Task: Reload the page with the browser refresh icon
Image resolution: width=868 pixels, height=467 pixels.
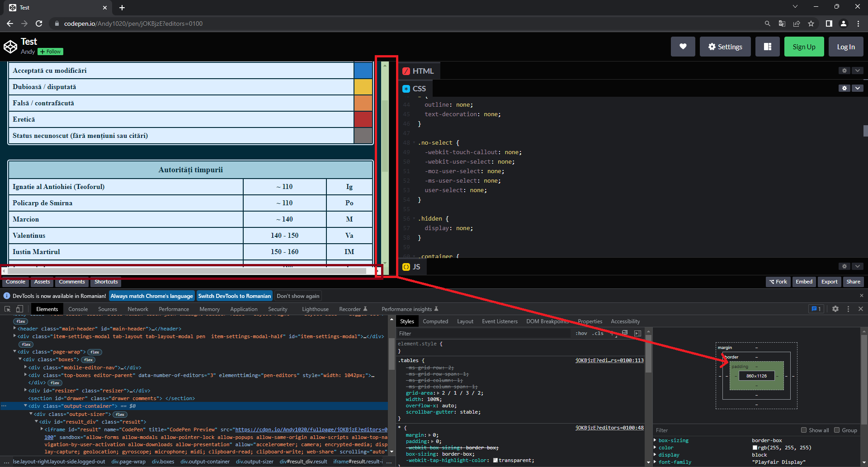Action: [x=39, y=24]
